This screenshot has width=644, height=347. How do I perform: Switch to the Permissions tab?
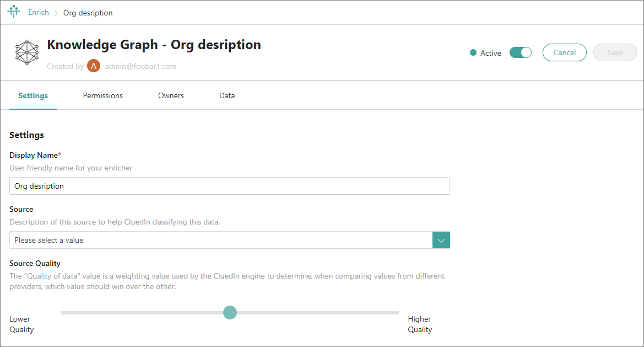click(x=102, y=95)
